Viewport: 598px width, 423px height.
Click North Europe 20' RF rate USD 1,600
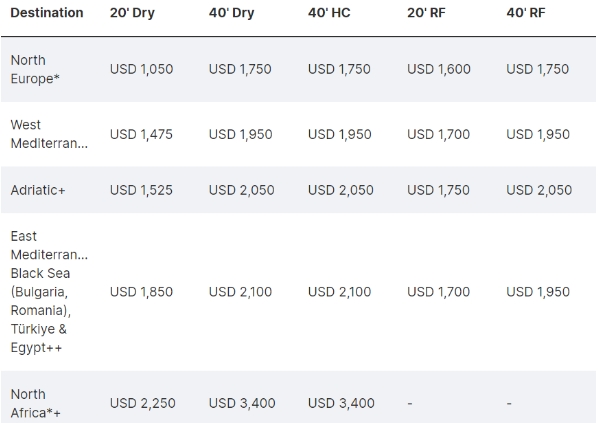(439, 69)
